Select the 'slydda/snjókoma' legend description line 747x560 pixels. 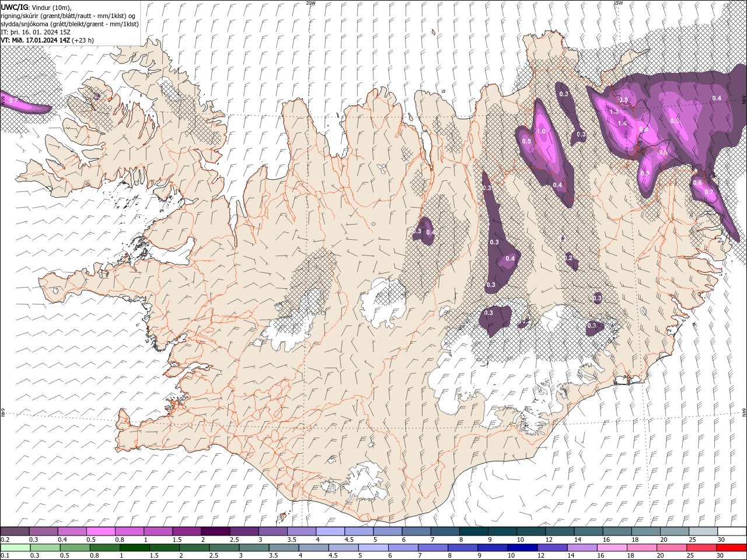[69, 24]
